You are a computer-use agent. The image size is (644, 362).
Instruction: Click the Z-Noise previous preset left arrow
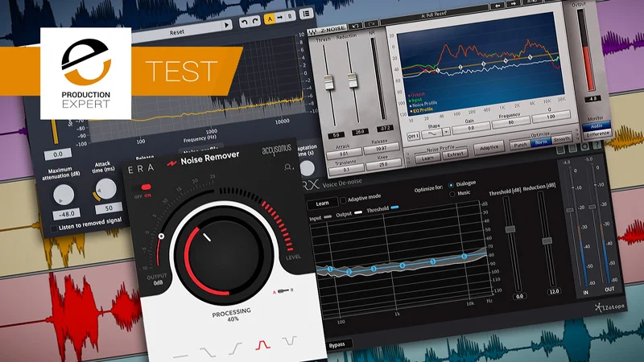(x=497, y=6)
